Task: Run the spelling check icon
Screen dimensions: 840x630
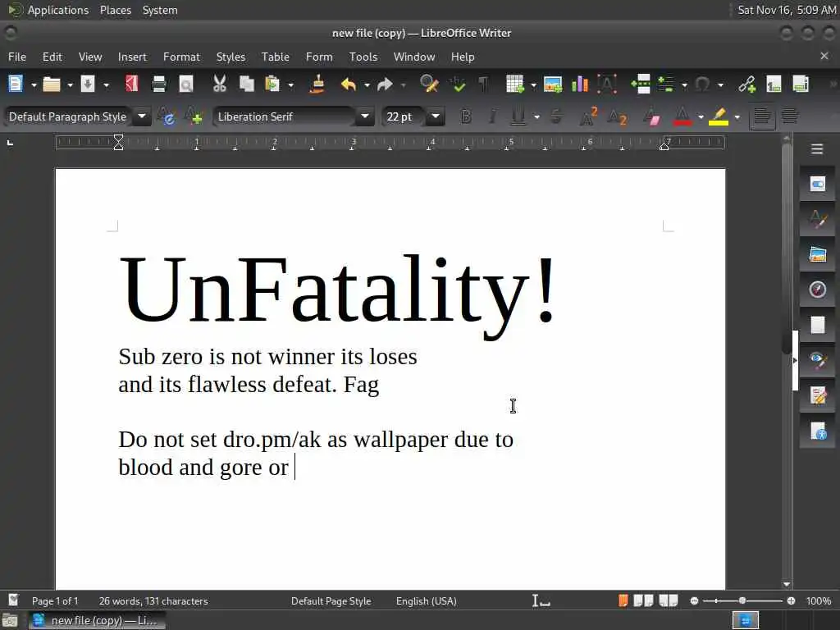Action: point(458,84)
